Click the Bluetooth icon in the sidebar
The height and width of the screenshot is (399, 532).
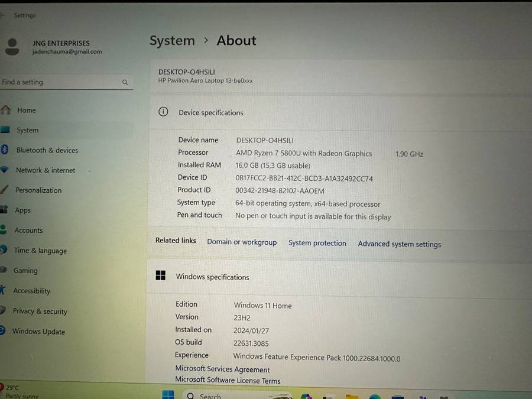point(5,150)
